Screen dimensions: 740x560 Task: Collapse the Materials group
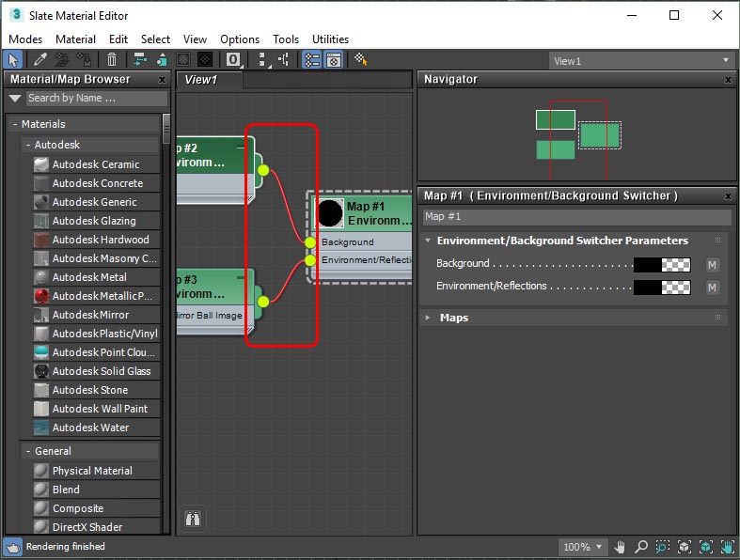point(15,124)
